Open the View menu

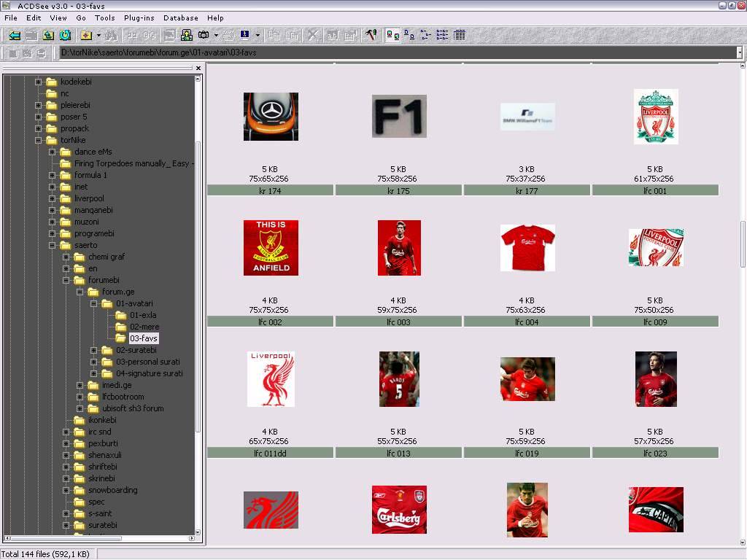(x=58, y=18)
